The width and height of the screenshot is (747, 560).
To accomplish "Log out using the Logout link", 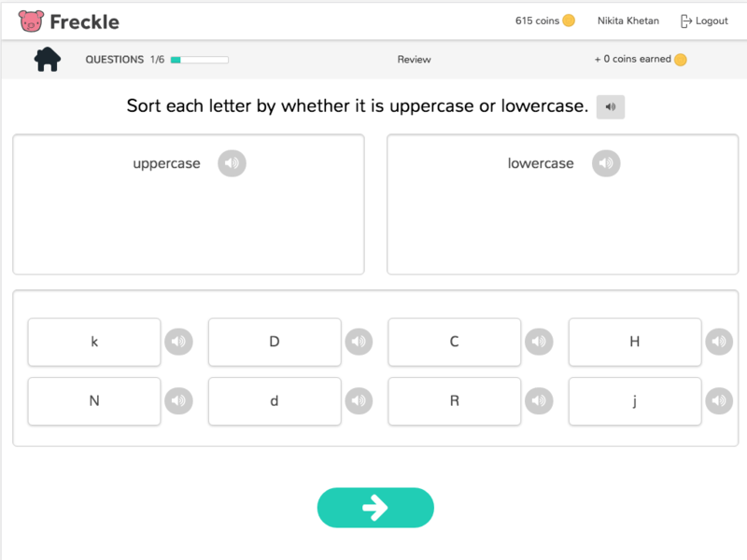I will (x=704, y=21).
